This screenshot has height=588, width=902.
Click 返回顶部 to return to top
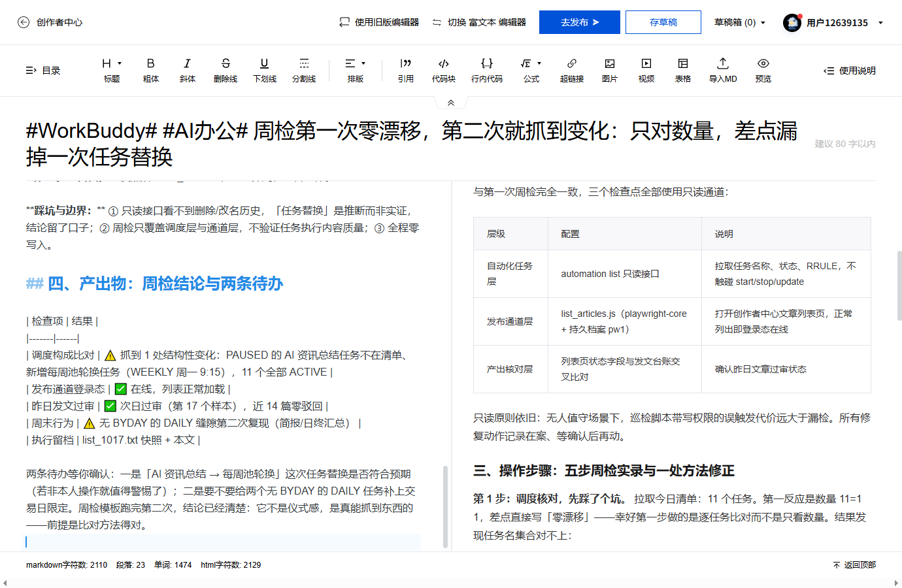(854, 565)
